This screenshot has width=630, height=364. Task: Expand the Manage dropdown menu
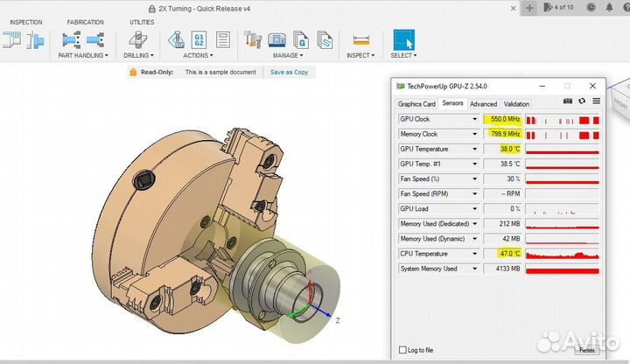pyautogui.click(x=287, y=55)
